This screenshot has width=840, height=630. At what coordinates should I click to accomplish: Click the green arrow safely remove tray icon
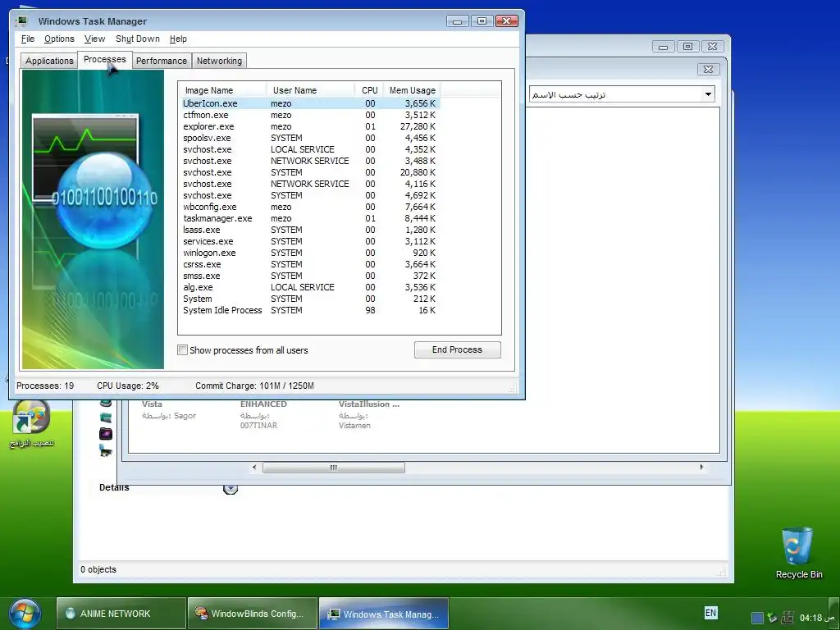coord(772,618)
